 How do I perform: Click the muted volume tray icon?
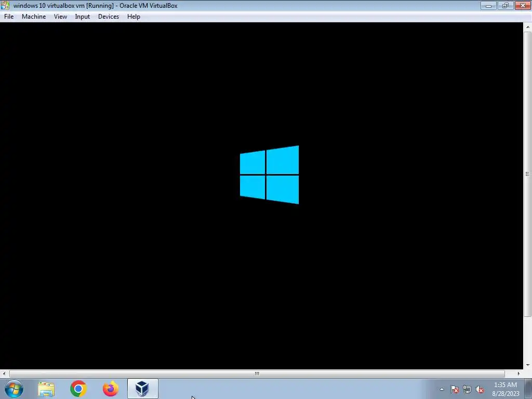click(x=480, y=389)
